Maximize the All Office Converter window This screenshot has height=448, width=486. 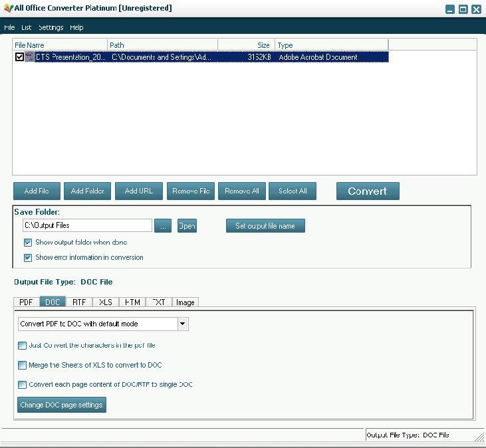point(463,9)
